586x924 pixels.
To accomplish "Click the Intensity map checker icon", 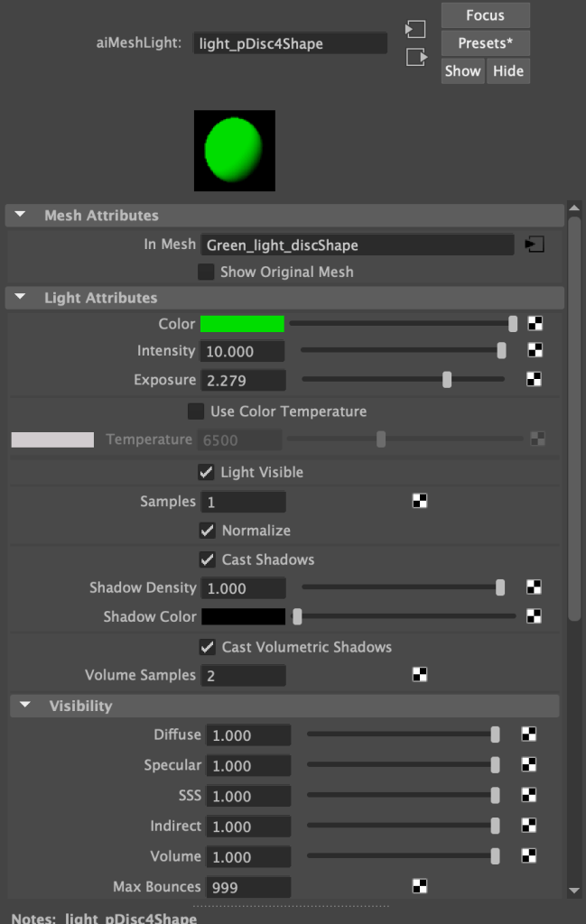I will click(535, 351).
